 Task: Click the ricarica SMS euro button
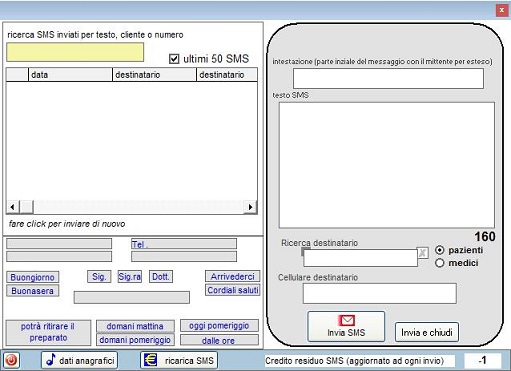(x=179, y=360)
